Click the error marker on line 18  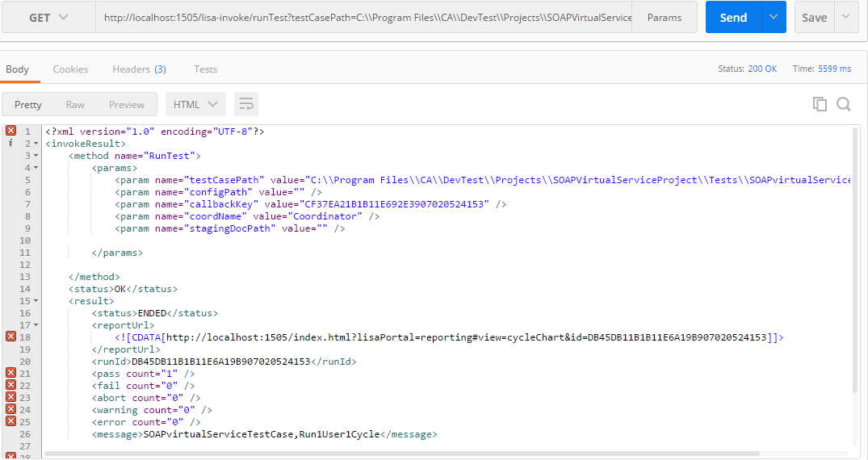tap(11, 337)
